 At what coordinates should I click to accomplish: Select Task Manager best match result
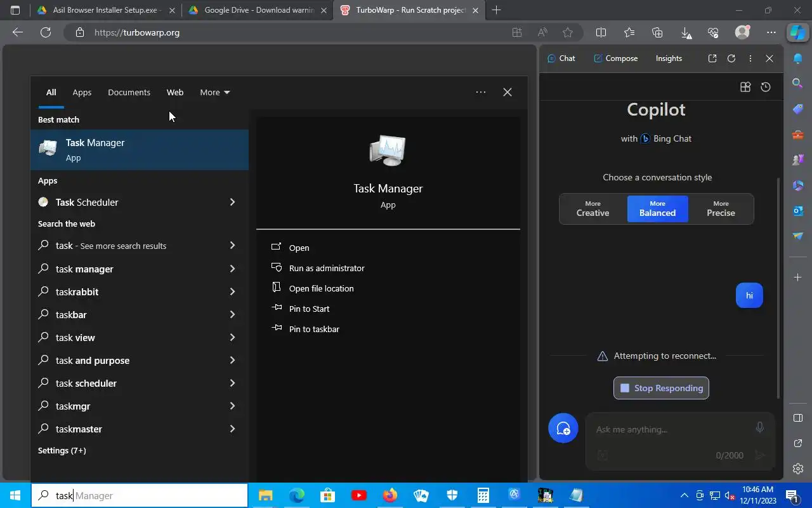(140, 150)
